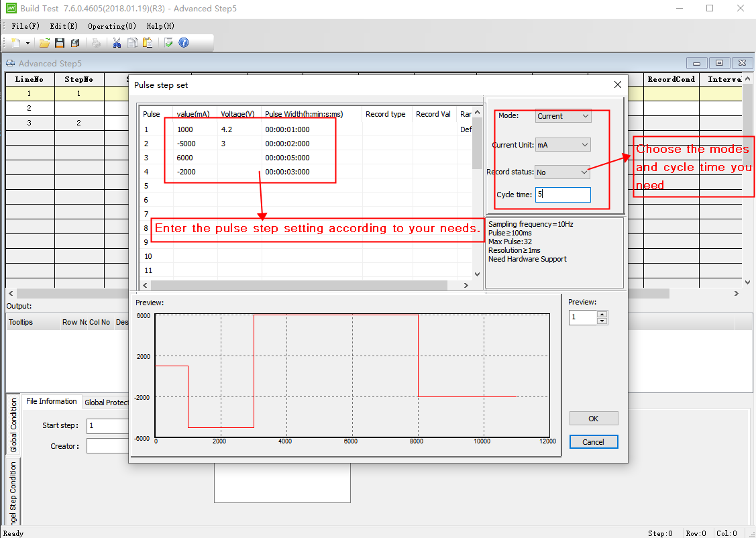
Task: Restore the Advanced Step5 child window
Action: [x=719, y=63]
